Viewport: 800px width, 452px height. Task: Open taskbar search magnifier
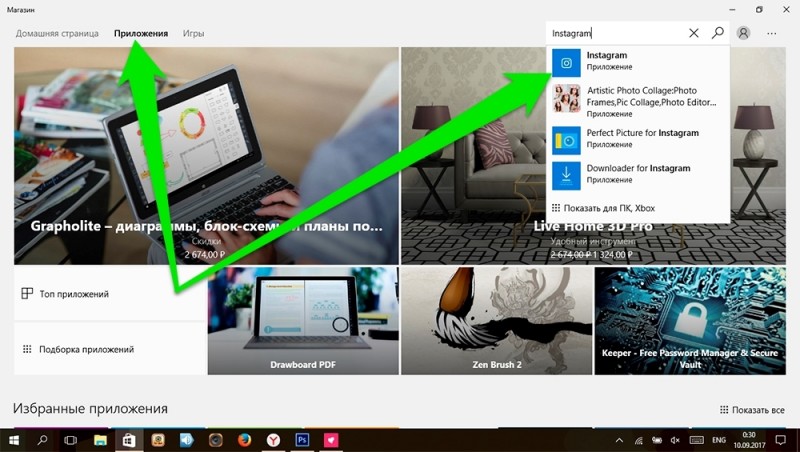click(x=42, y=440)
